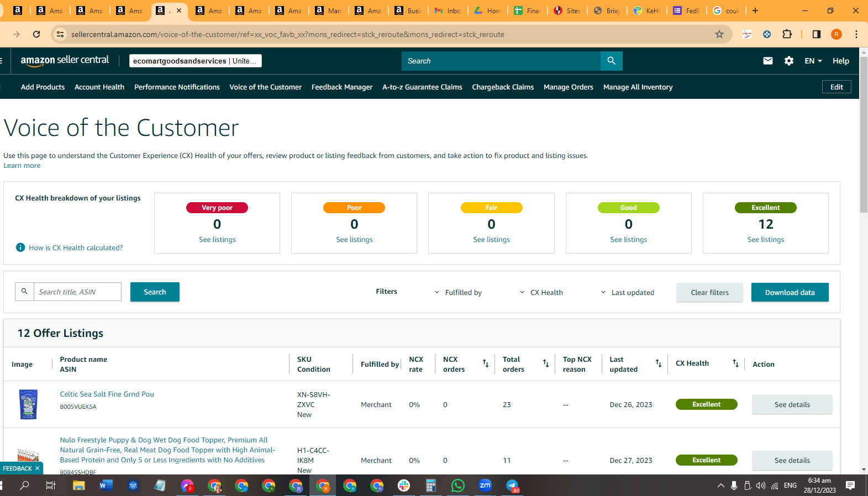Screen dimensions: 868x496
Task: Open the EN language dropdown
Action: [813, 61]
